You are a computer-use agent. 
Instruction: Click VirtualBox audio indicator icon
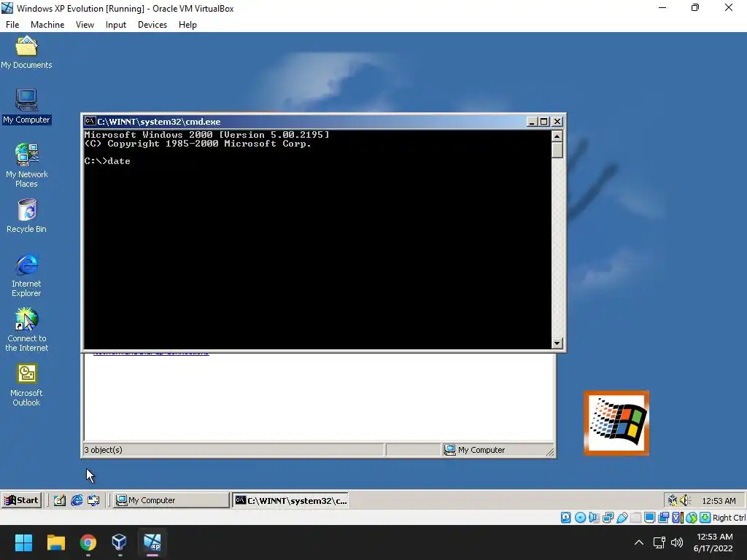pyautogui.click(x=594, y=517)
